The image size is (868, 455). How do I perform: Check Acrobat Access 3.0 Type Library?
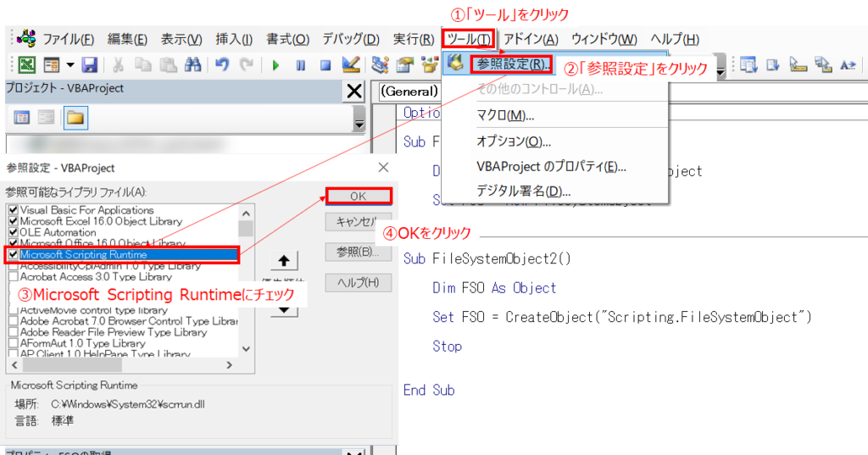coord(14,277)
